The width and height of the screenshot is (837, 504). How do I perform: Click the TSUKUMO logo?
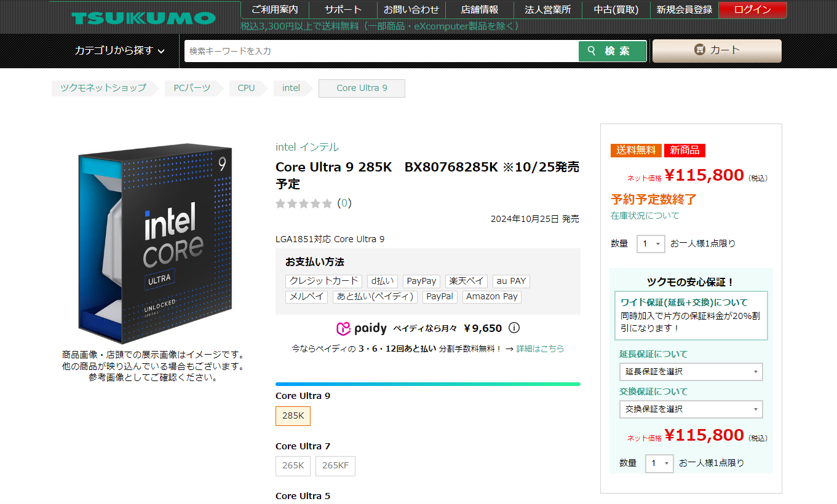(143, 18)
